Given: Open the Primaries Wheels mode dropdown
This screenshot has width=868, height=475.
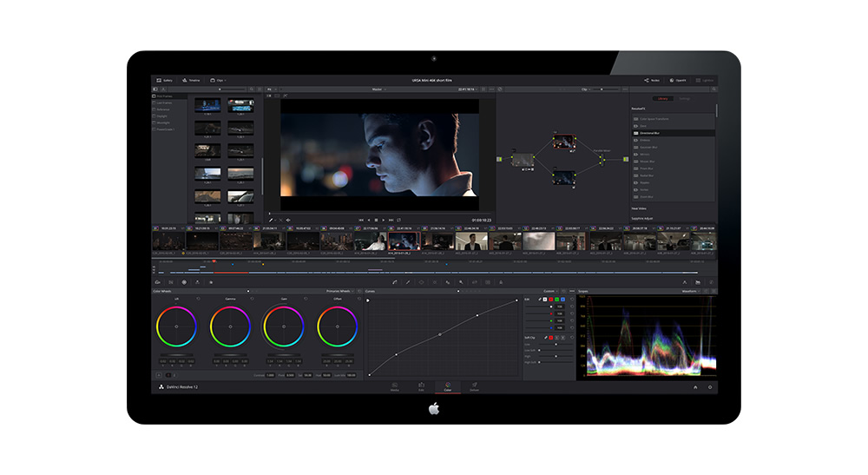Looking at the screenshot, I should click(x=339, y=291).
